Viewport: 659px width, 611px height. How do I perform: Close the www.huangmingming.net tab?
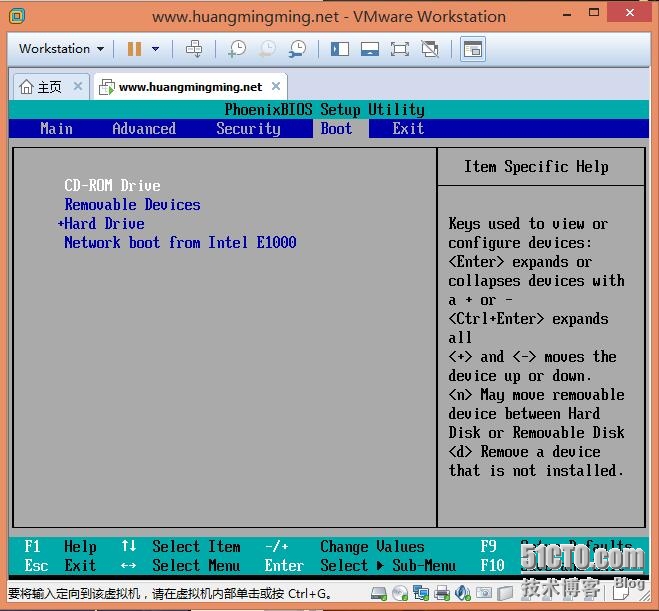pyautogui.click(x=276, y=86)
